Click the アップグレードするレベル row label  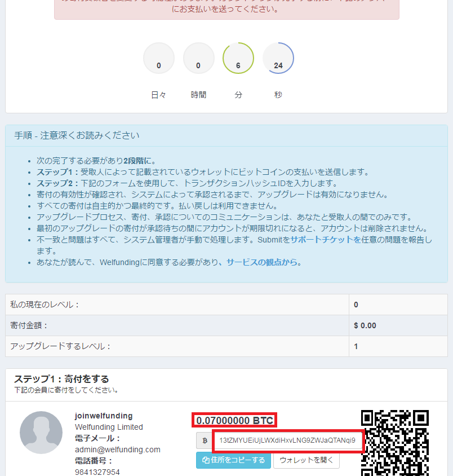tap(60, 346)
